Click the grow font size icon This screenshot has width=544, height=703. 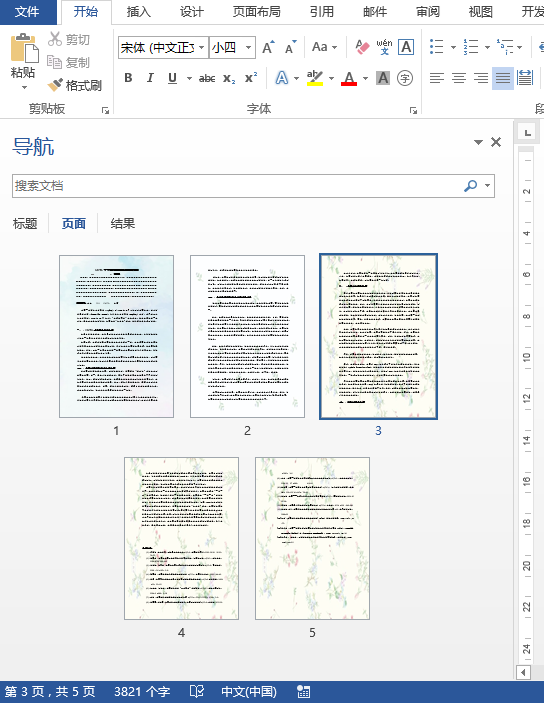[x=268, y=47]
